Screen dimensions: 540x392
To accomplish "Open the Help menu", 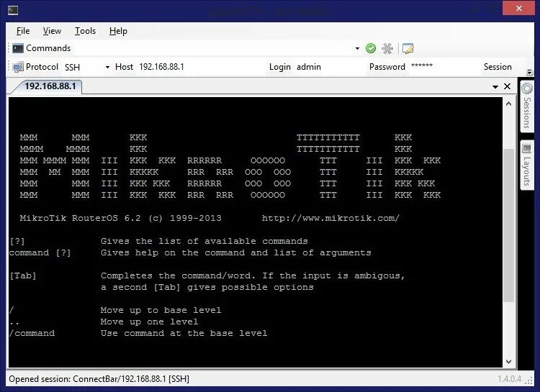I will click(118, 31).
